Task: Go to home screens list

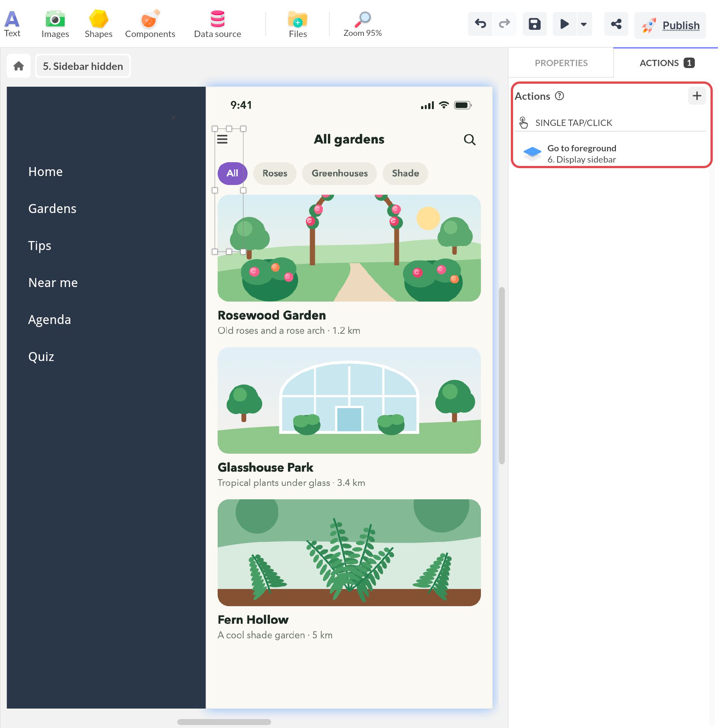Action: [18, 66]
